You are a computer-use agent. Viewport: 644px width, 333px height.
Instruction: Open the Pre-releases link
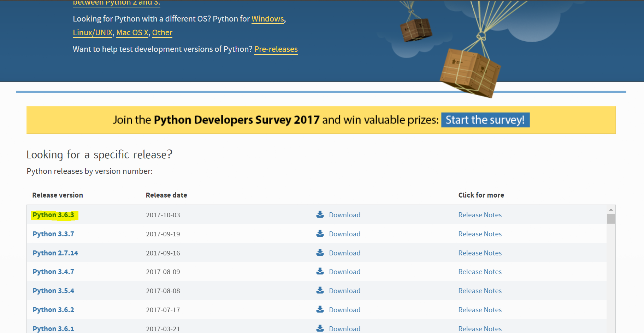point(276,49)
